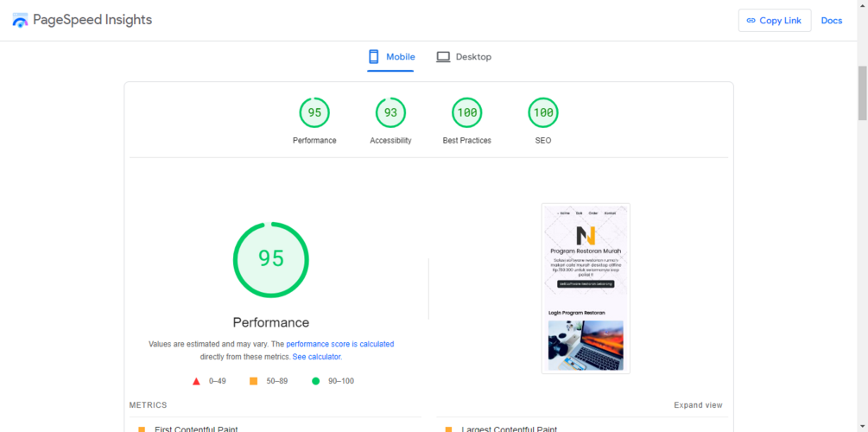The width and height of the screenshot is (868, 432).
Task: Click the mobile page screenshot thumbnail
Action: (586, 289)
